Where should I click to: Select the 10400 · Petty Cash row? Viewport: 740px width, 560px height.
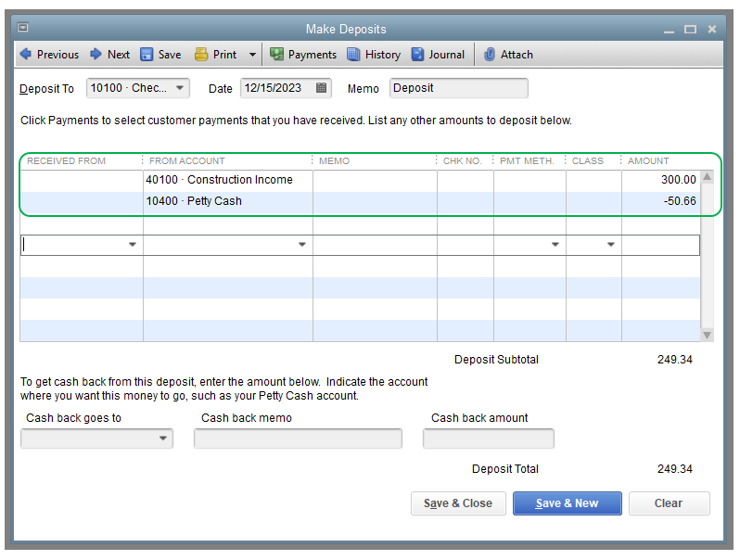[x=360, y=201]
